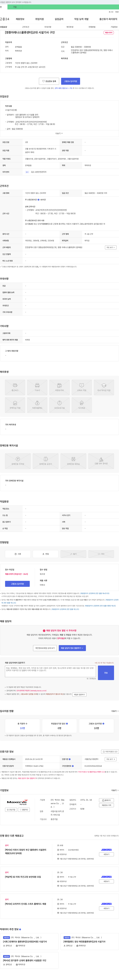Click info icon beside 고용24 입사지원자 count
Screen dimensions: 119x980
click(103, 724)
